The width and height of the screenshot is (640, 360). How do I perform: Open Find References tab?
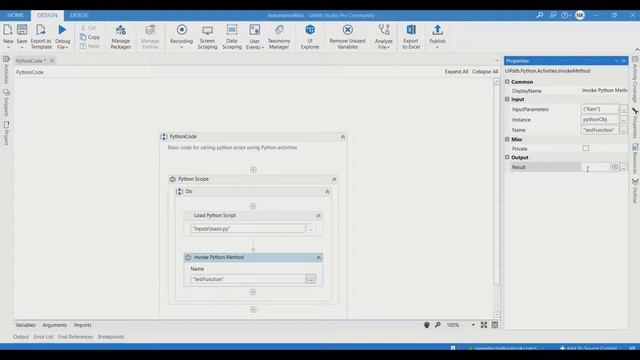point(76,337)
